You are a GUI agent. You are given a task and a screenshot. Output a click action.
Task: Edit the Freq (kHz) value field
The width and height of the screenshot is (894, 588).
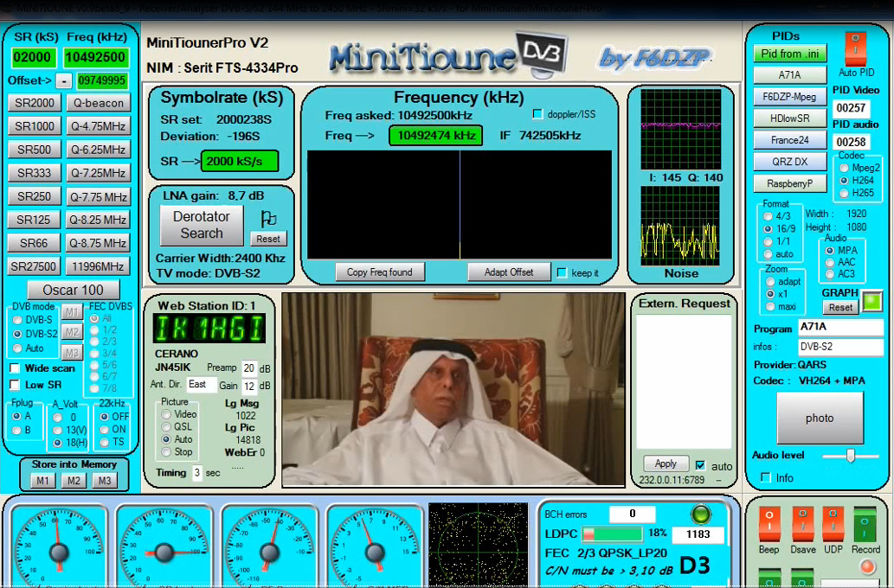point(95,58)
